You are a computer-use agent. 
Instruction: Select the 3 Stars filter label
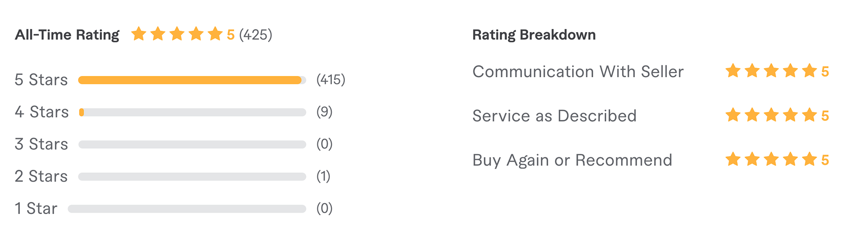tap(41, 144)
